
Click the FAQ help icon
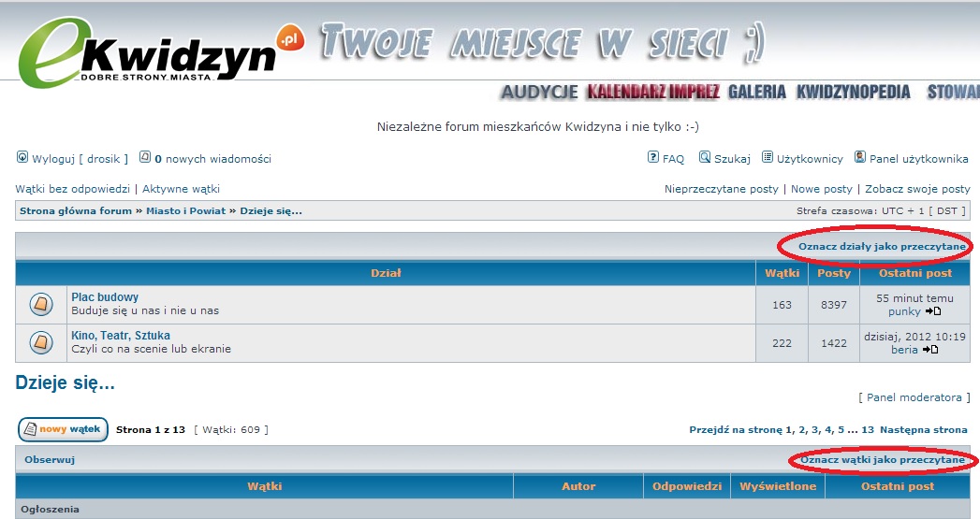pyautogui.click(x=653, y=158)
